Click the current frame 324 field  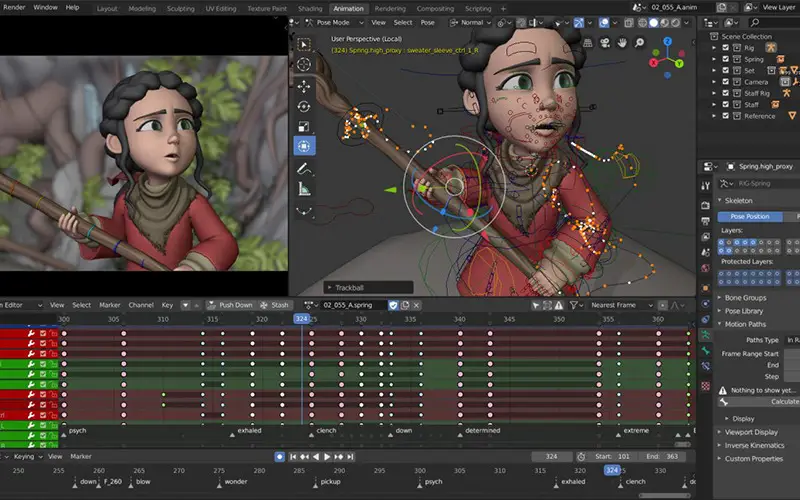tap(552, 457)
